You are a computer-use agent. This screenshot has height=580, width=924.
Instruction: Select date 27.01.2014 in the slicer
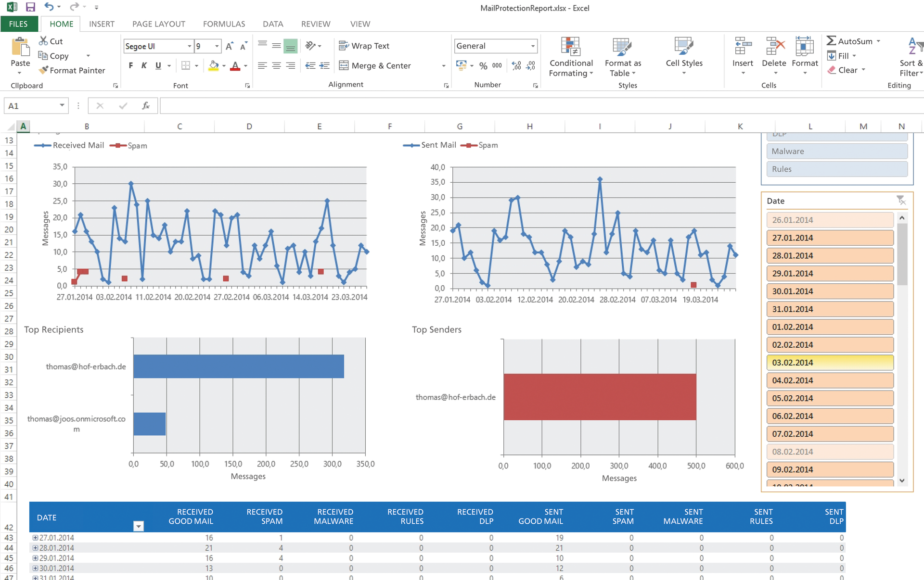pyautogui.click(x=830, y=238)
